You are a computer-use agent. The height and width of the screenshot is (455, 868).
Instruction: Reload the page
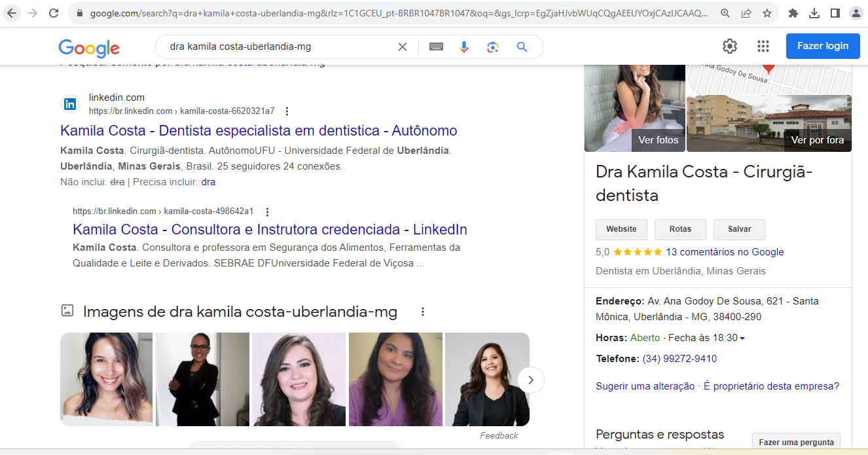(54, 13)
